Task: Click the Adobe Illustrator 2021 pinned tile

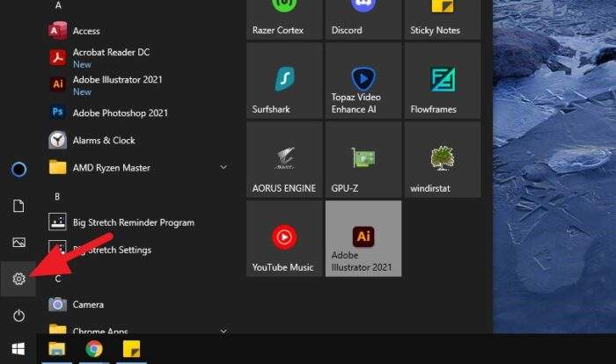Action: pyautogui.click(x=363, y=239)
